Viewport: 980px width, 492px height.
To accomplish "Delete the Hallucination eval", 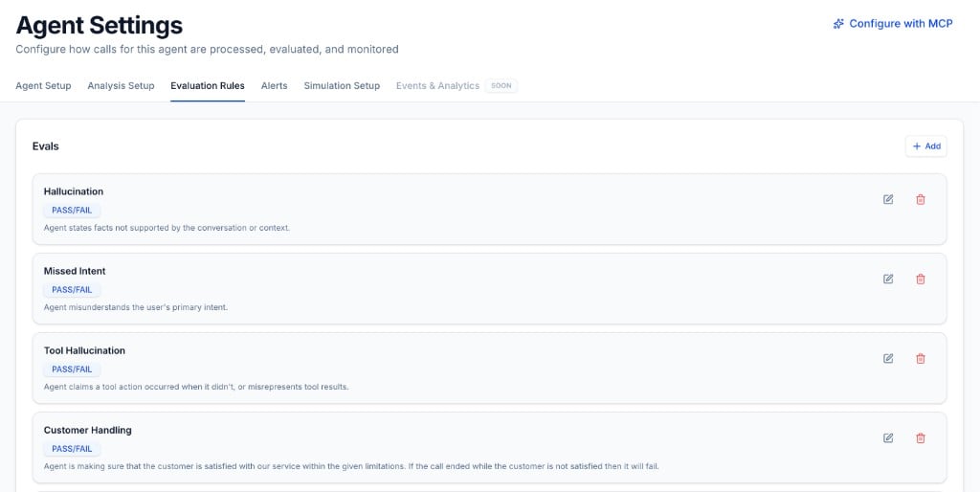I will point(921,199).
